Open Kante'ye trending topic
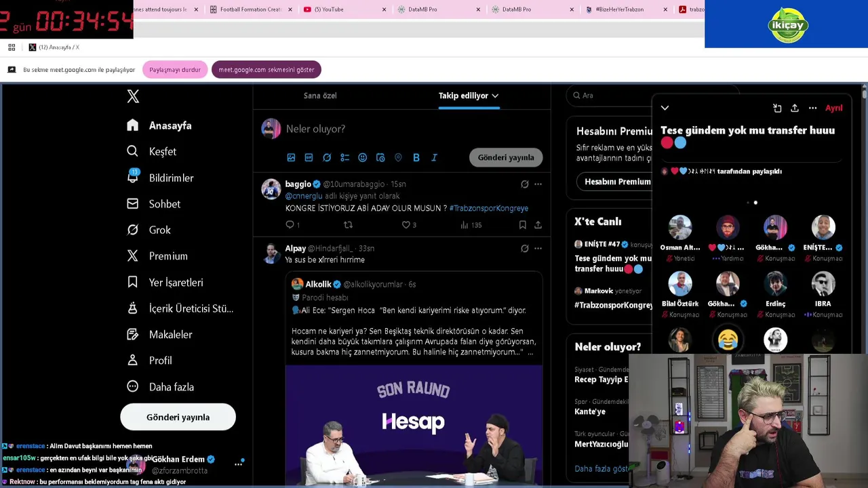Image resolution: width=868 pixels, height=488 pixels. click(x=590, y=411)
